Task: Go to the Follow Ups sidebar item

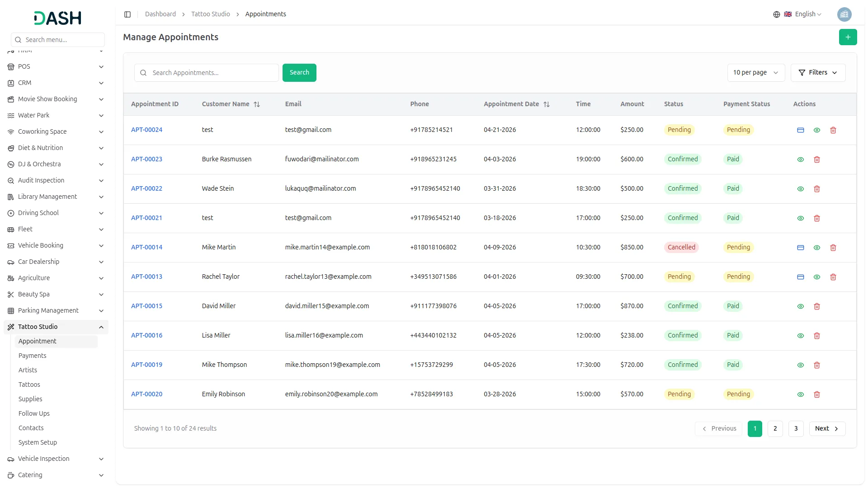Action: coord(34,413)
